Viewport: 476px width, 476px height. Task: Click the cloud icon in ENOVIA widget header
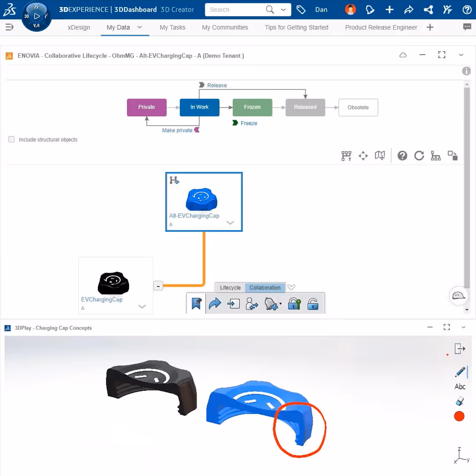tap(403, 55)
